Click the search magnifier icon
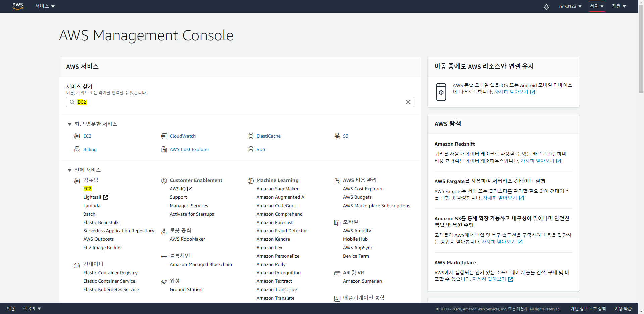The width and height of the screenshot is (644, 314). pos(72,102)
